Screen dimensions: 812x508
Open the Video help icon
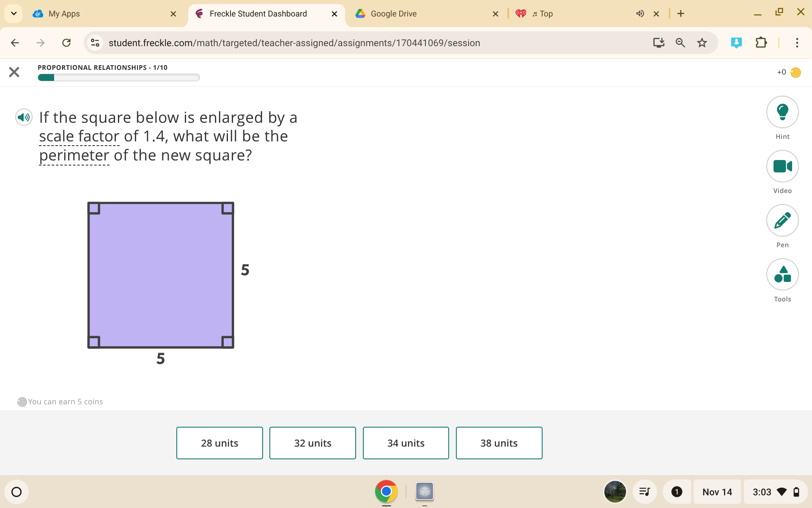[782, 166]
